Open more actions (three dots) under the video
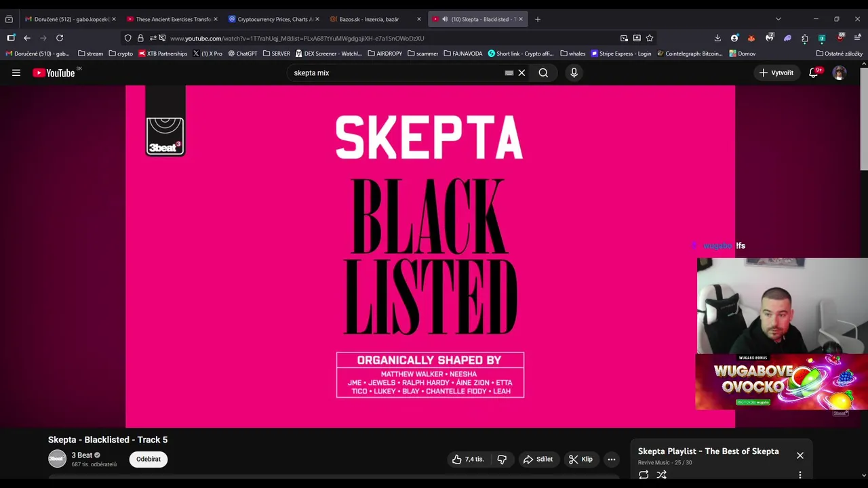Screen dimensions: 868x488 (x=612, y=459)
